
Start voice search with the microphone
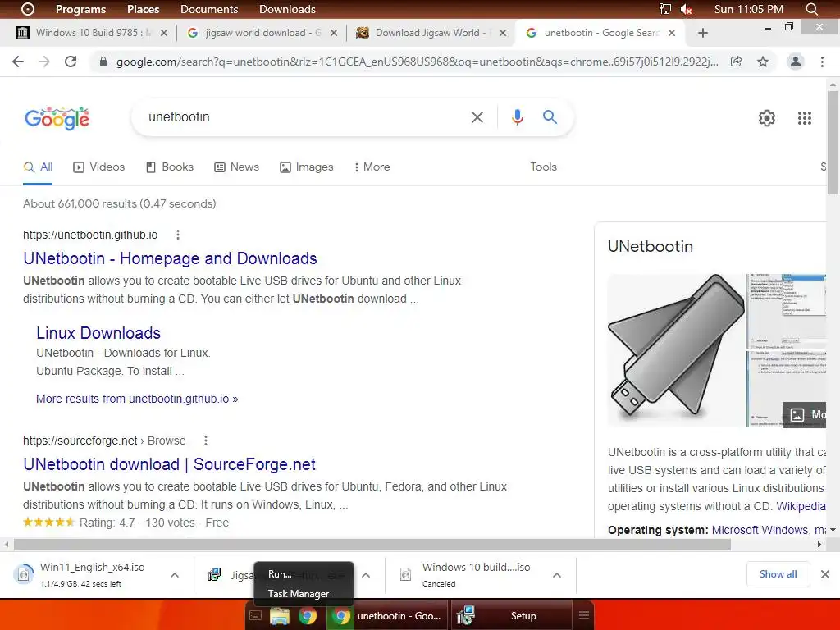pos(517,116)
